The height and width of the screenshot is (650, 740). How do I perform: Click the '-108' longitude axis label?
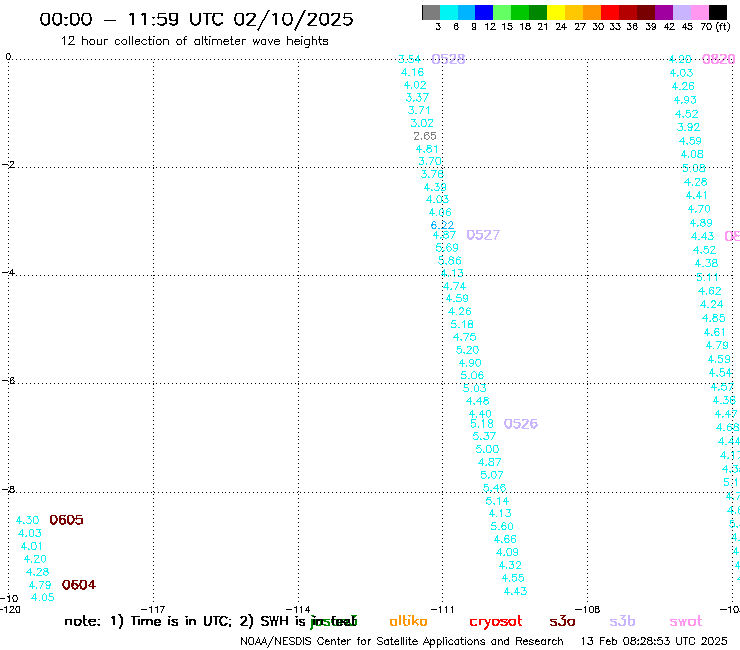tap(588, 609)
